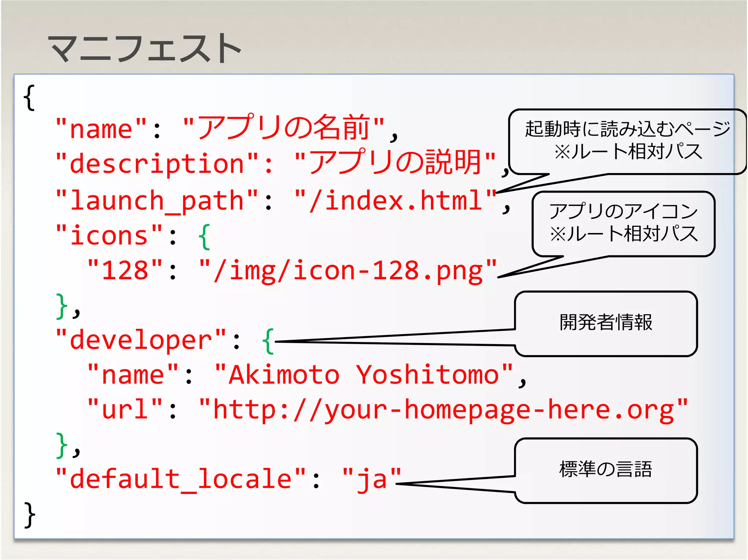Click the callout 起動時に読み込むページ

(627, 141)
